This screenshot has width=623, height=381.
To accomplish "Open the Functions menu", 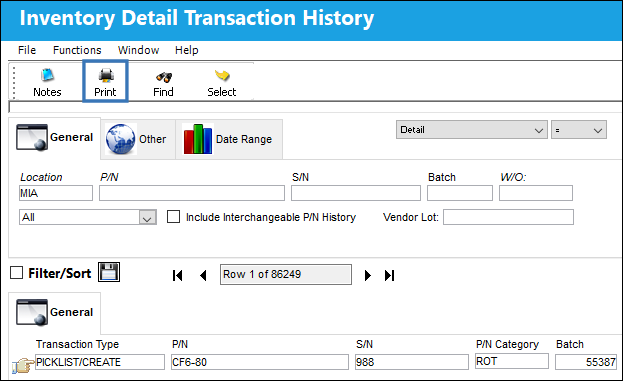I will 77,50.
